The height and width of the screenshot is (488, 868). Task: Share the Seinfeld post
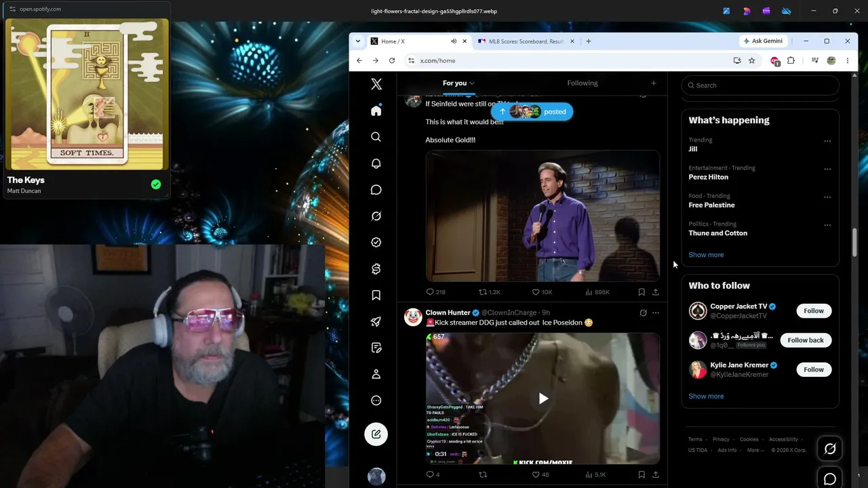[656, 292]
